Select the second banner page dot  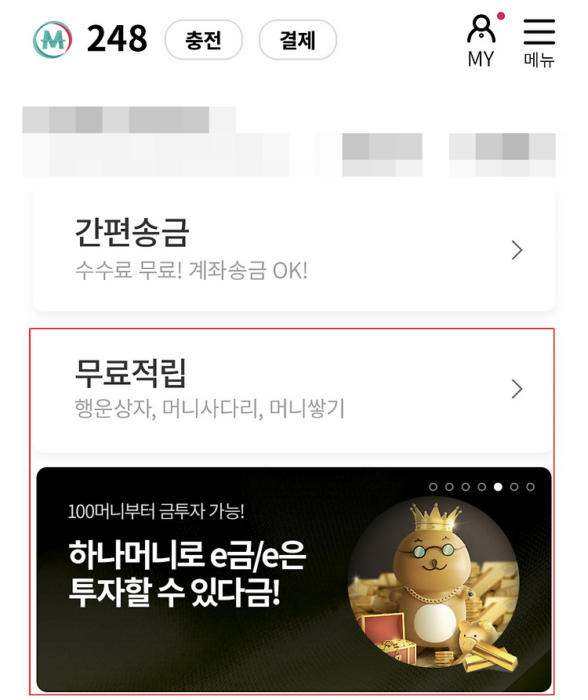coord(449,487)
